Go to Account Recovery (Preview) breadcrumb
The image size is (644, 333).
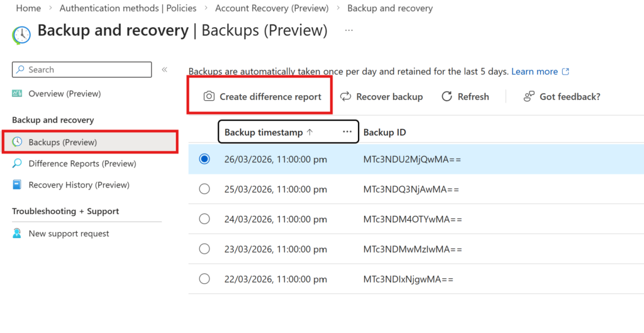272,8
